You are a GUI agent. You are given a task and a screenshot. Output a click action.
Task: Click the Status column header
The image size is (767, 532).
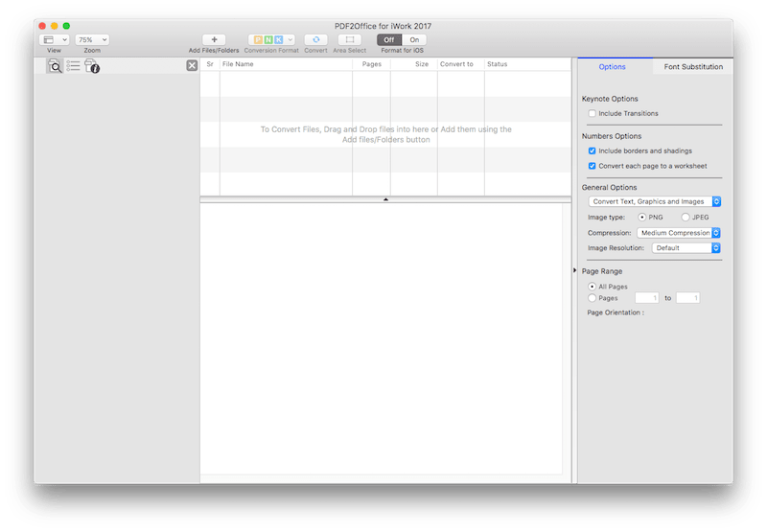[x=528, y=64]
